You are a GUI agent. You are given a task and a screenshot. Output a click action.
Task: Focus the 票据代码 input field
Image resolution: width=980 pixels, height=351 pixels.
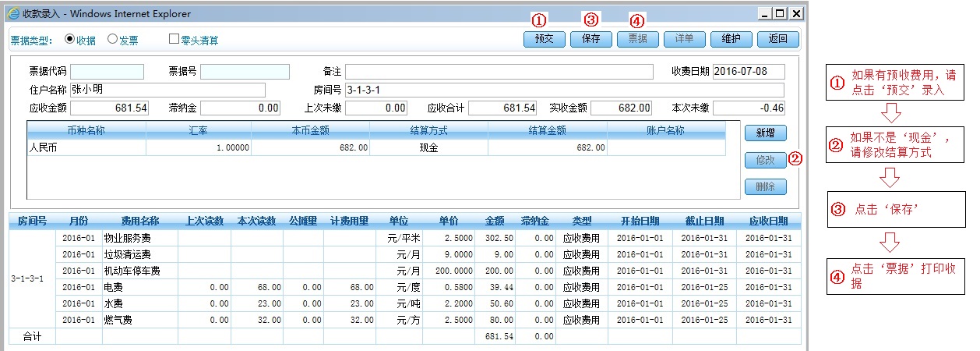tap(108, 72)
